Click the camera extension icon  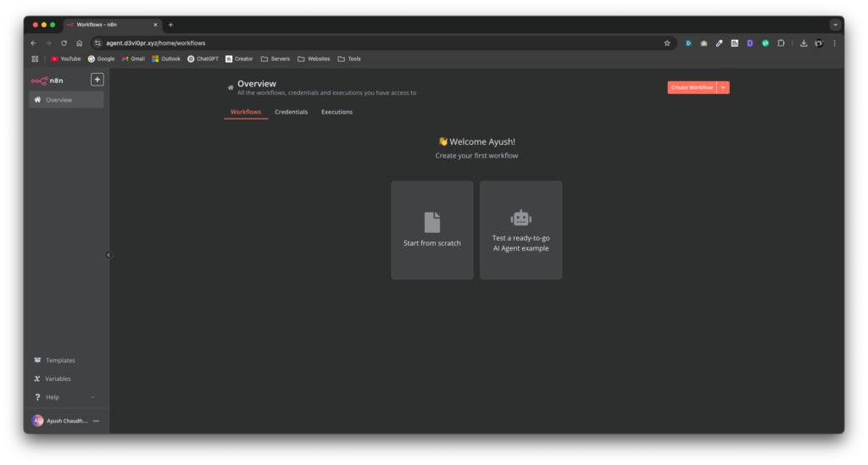coord(704,43)
